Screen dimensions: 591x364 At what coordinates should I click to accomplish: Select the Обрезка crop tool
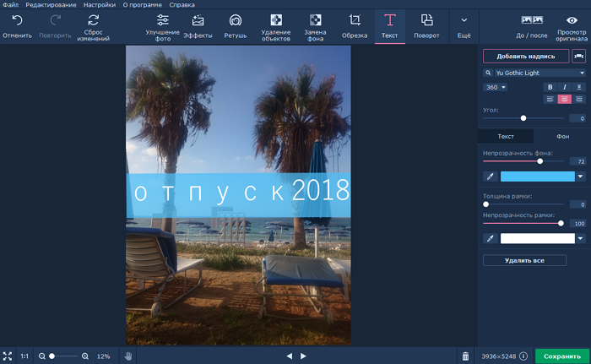point(355,25)
